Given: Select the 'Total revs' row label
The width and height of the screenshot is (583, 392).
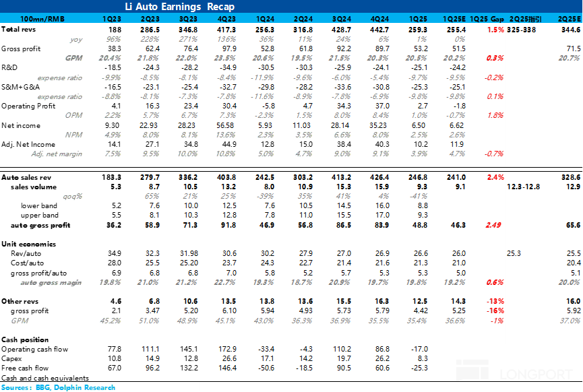Looking at the screenshot, I should (x=19, y=30).
